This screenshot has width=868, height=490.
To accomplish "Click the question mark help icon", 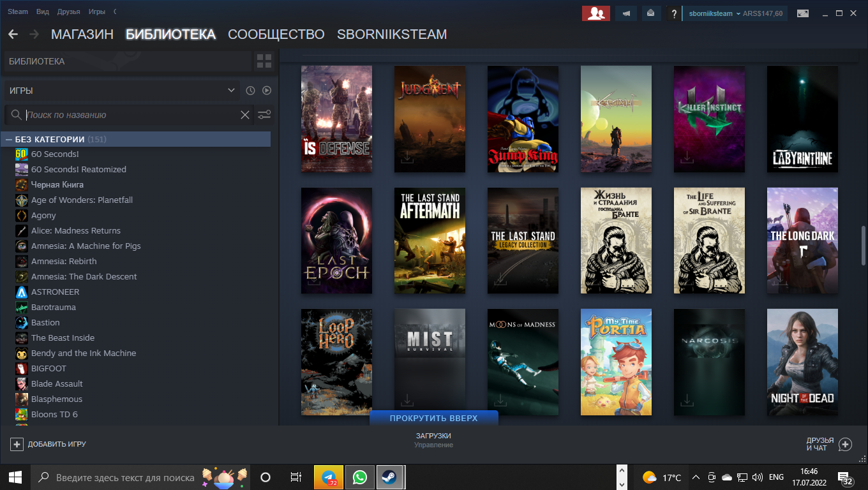I will [x=673, y=13].
